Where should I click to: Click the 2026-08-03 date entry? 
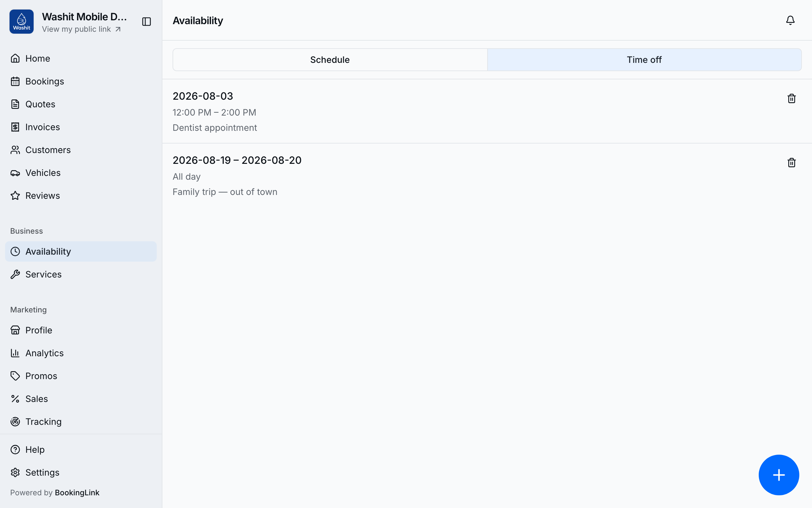pos(203,96)
